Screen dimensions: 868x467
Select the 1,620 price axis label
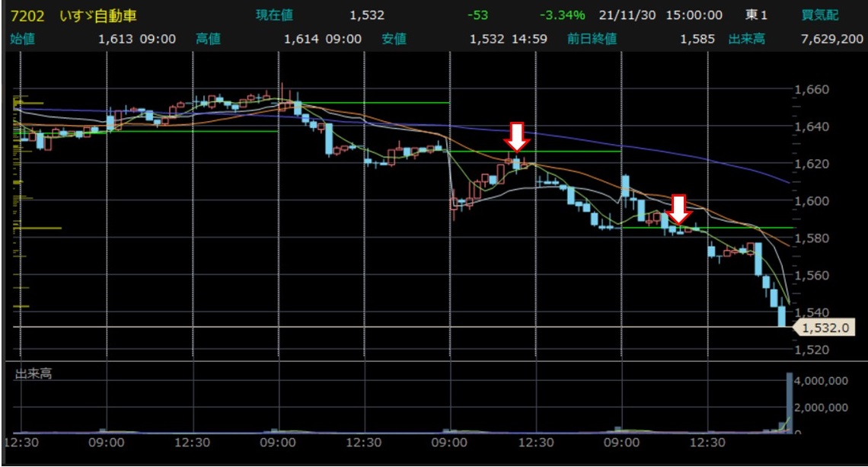(812, 164)
